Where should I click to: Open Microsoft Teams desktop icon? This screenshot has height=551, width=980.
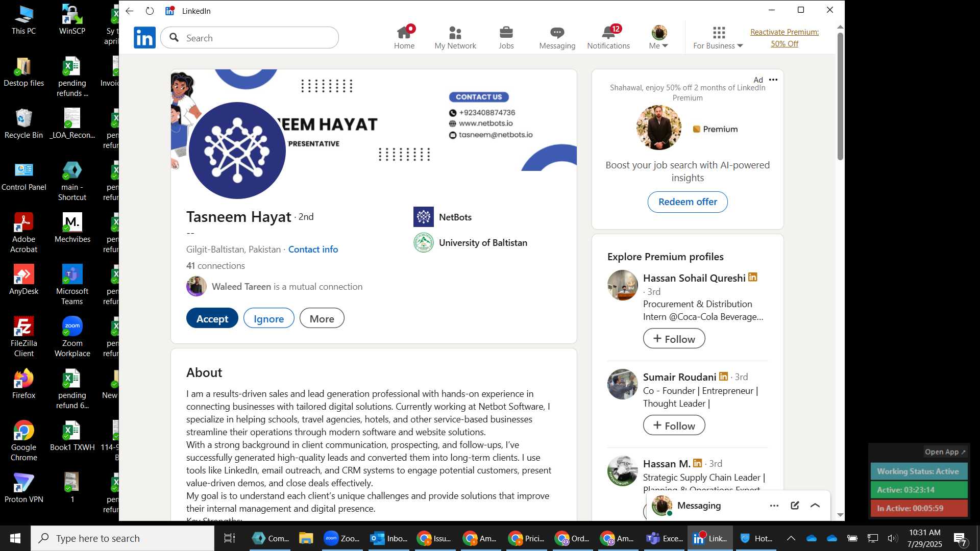coord(72,285)
